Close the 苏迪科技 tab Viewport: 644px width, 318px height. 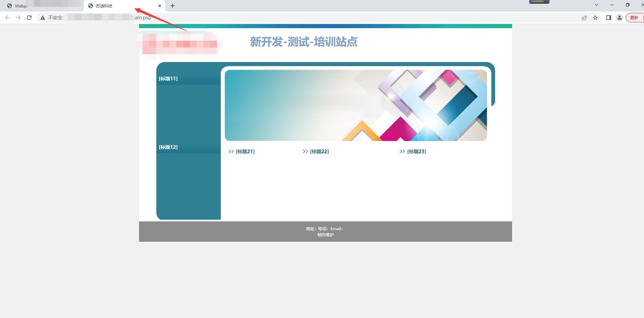[x=160, y=6]
